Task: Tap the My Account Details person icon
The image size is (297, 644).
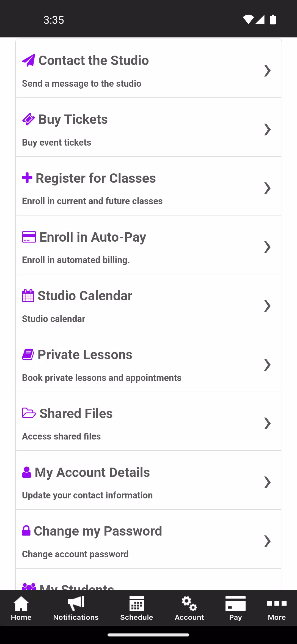Action: (x=27, y=472)
